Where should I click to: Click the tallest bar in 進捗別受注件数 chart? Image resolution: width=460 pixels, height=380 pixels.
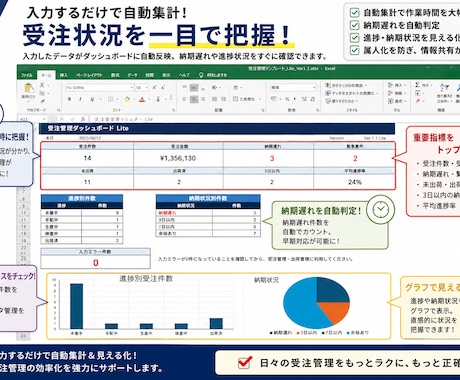point(76,306)
